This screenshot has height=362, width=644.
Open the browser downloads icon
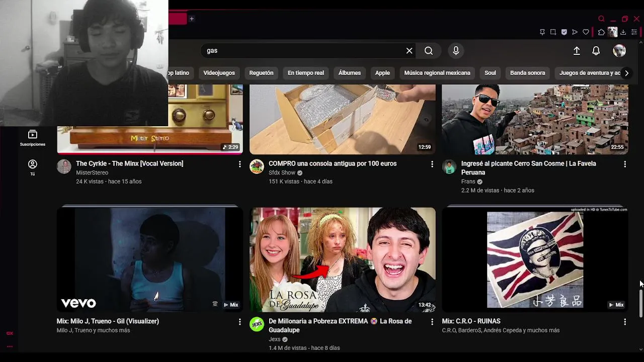pyautogui.click(x=623, y=32)
